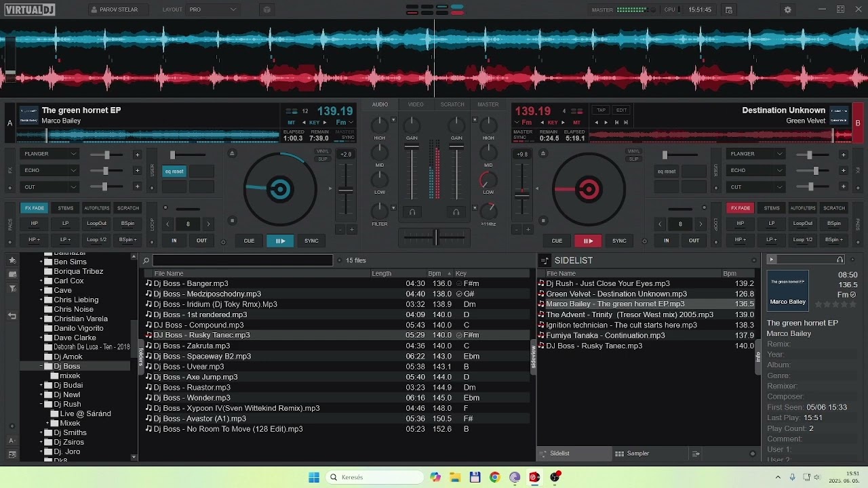Toggle master tempo MT on deck B
Viewport: 868px width, 488px height.
pyautogui.click(x=577, y=123)
